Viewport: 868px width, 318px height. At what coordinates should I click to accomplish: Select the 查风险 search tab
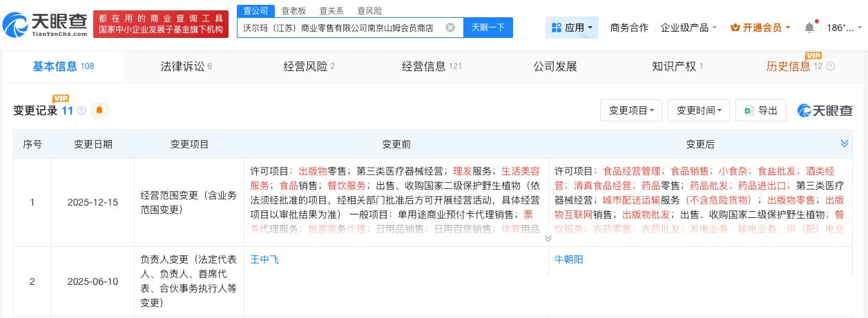coord(369,11)
